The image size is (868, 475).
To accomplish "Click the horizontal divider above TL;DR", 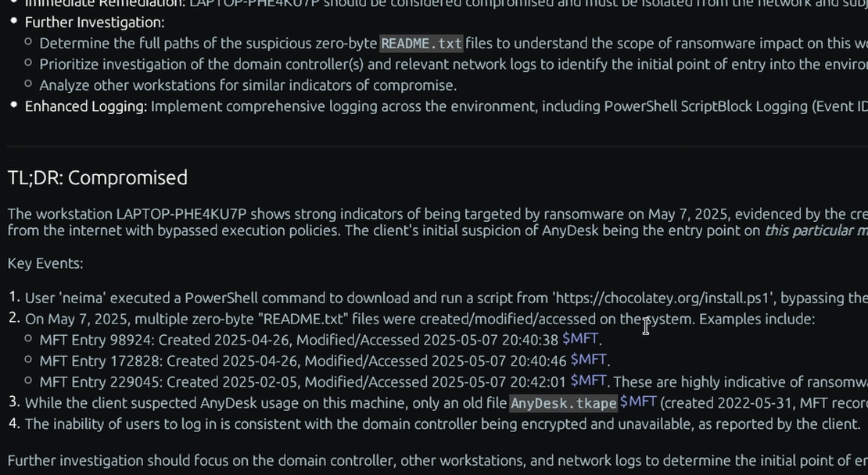I will 437,146.
